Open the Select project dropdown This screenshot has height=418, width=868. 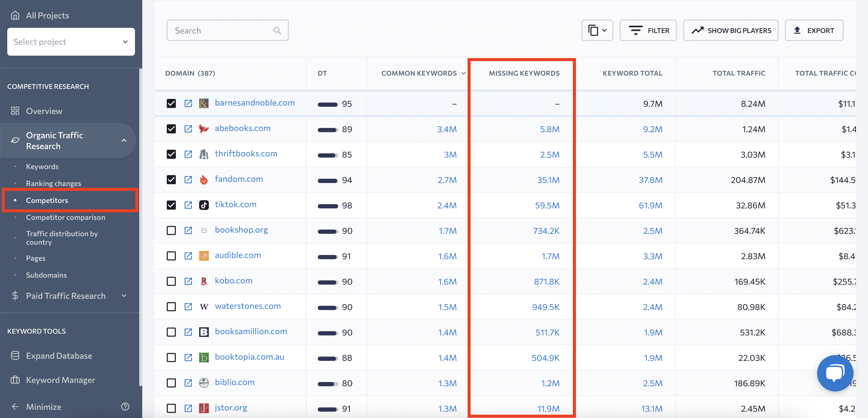(71, 42)
